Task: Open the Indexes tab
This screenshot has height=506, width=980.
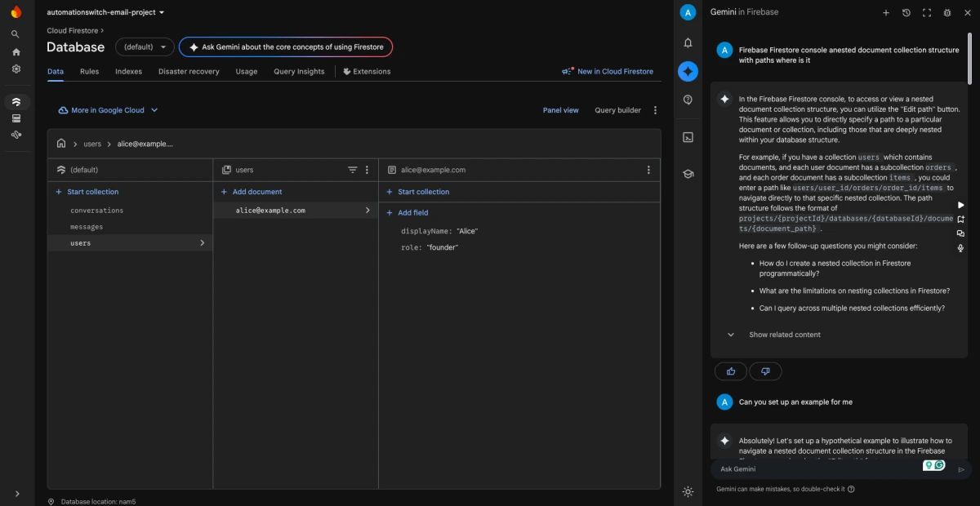Action: click(128, 72)
